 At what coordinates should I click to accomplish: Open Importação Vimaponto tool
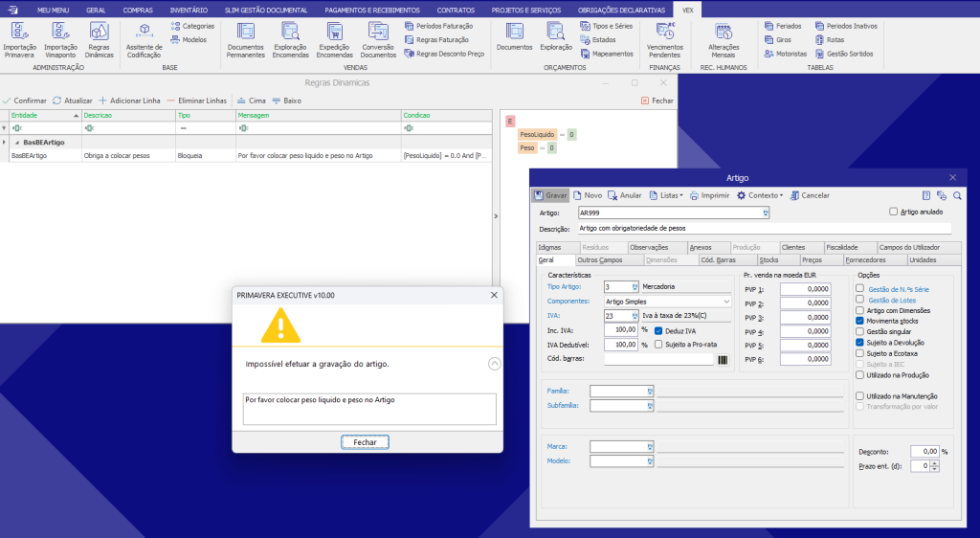tap(60, 40)
